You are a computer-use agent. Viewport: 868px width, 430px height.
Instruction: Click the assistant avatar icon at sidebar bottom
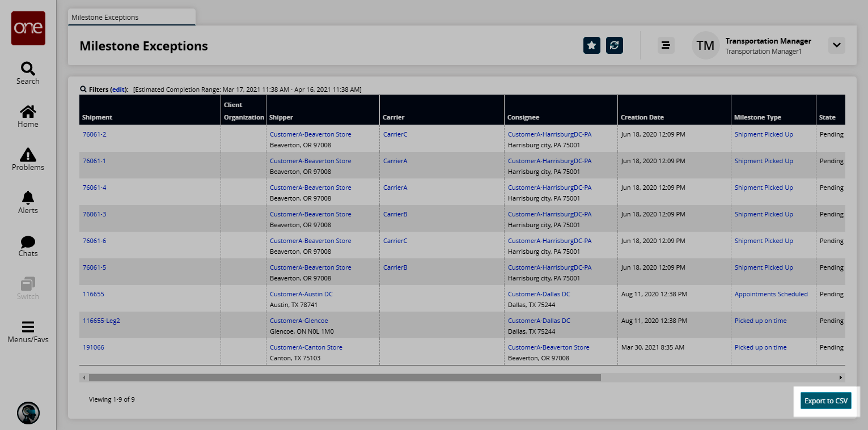28,413
